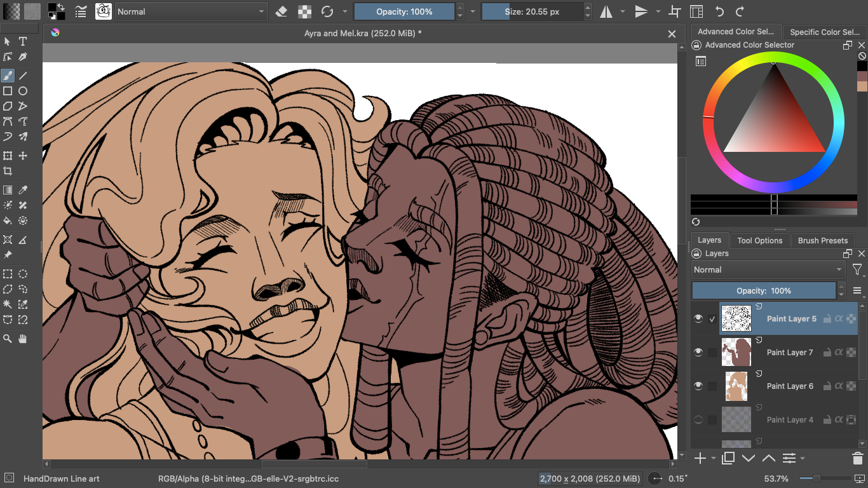Click the brush Opacity slider in top toolbar
This screenshot has width=868, height=488.
pos(404,11)
